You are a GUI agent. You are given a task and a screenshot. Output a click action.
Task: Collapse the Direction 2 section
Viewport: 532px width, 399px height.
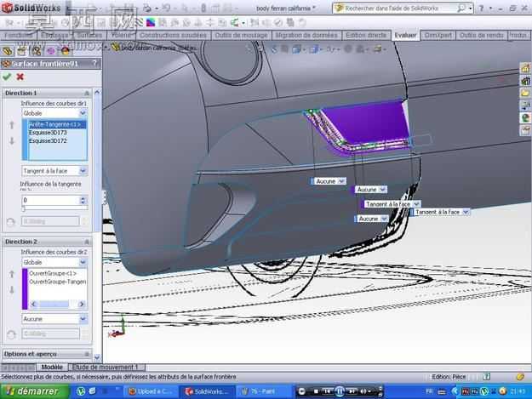87,242
